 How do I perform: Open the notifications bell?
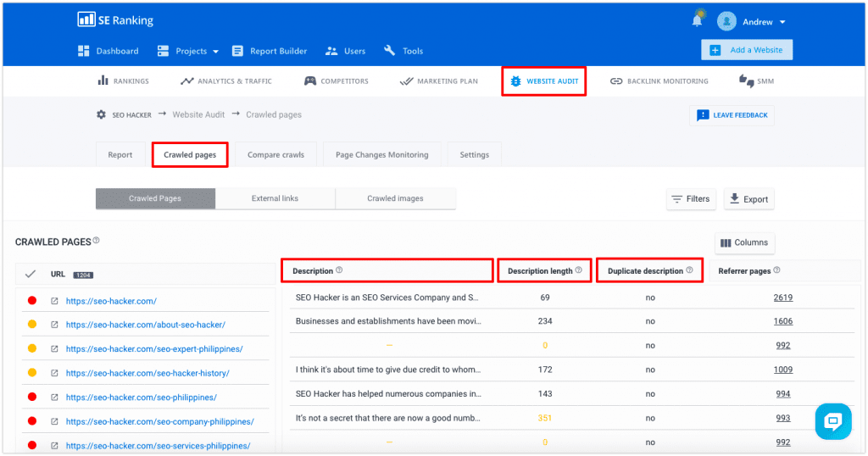click(x=698, y=20)
